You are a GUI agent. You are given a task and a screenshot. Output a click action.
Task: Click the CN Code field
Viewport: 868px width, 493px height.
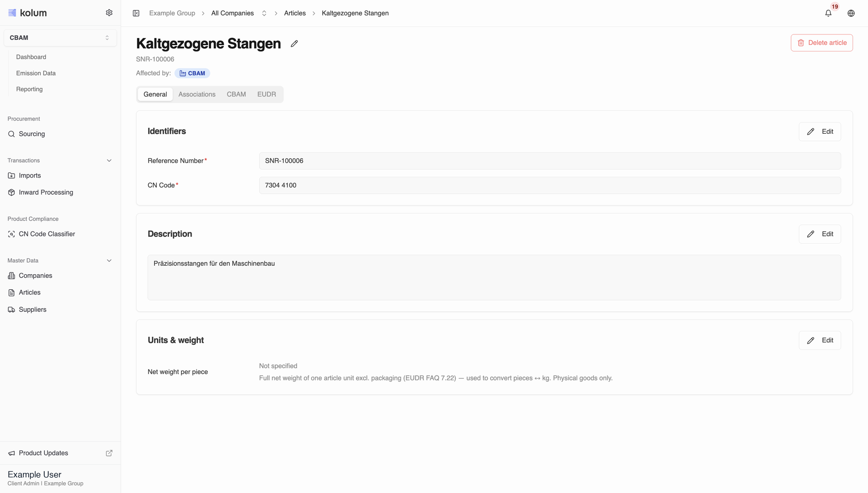550,185
